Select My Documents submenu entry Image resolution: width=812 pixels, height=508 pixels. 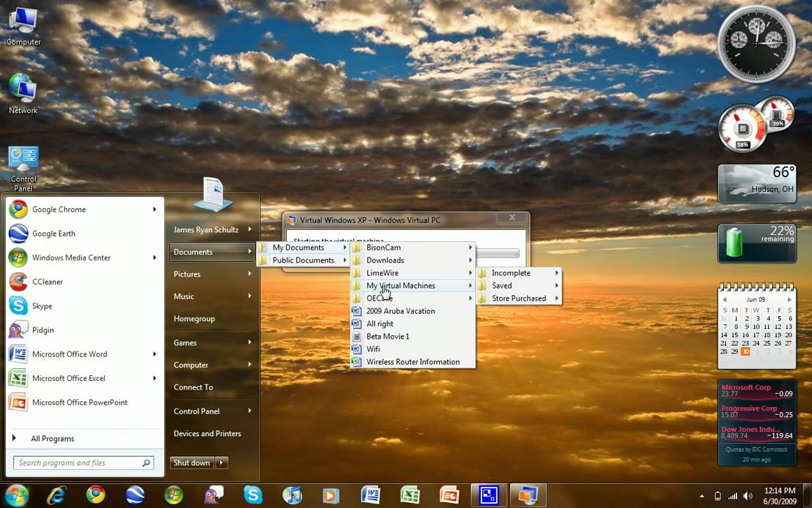pos(303,248)
